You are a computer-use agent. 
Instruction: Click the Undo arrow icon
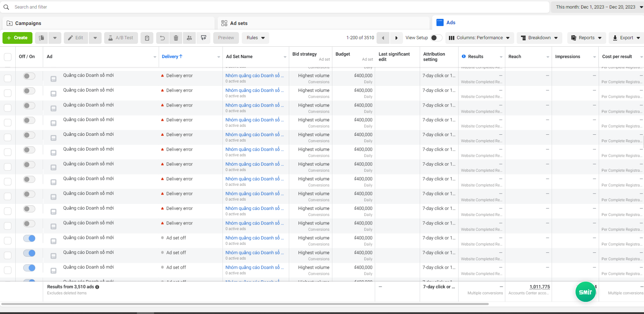click(x=163, y=38)
